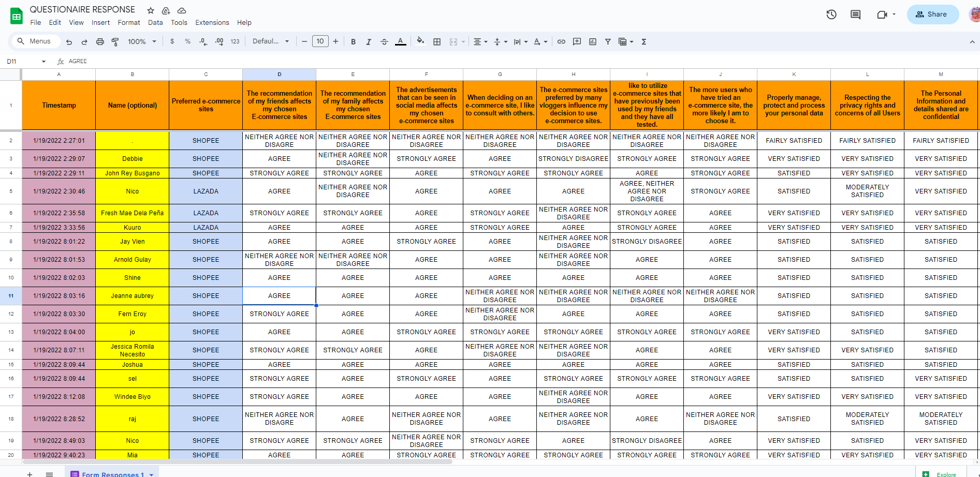
Task: Click the font size input field
Action: [320, 41]
